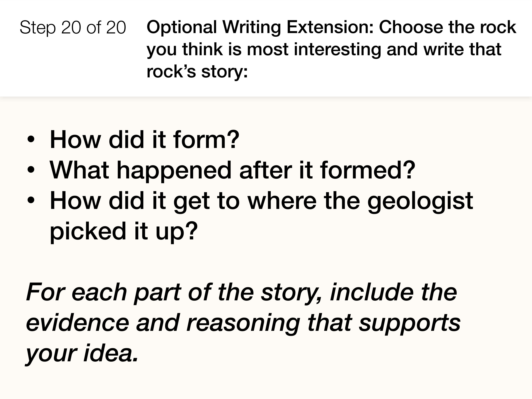Click the bullet dot before "How did it form?"
Viewport: 532px width, 399px height.
click(31, 139)
